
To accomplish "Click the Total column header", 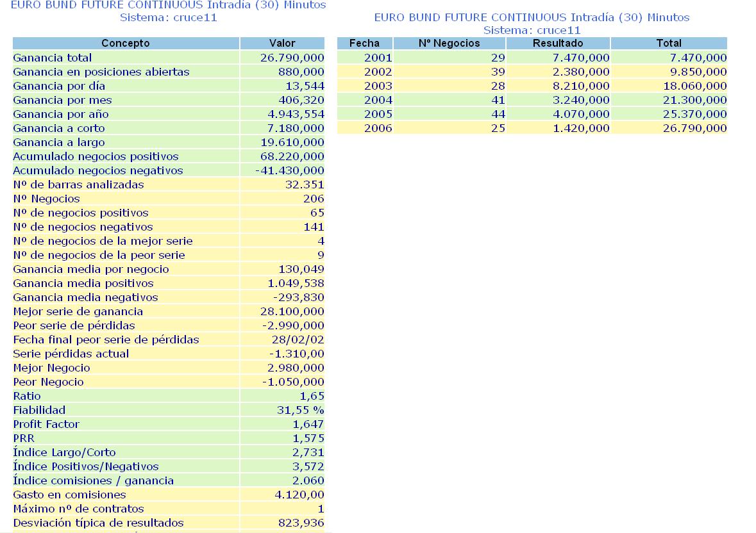I will tap(669, 44).
